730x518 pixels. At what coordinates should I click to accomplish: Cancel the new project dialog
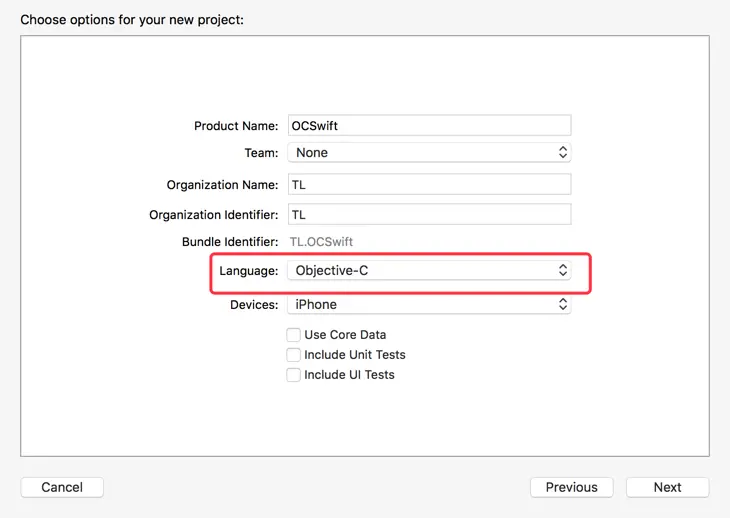coord(62,488)
